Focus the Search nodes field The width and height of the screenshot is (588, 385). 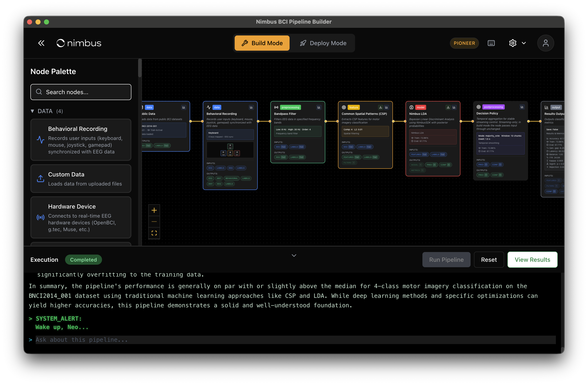(x=81, y=92)
